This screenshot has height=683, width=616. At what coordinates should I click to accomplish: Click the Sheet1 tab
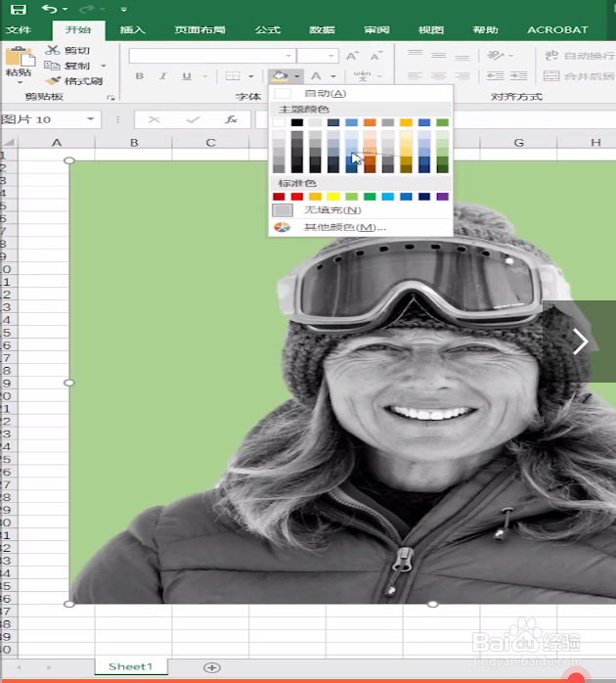click(x=131, y=666)
